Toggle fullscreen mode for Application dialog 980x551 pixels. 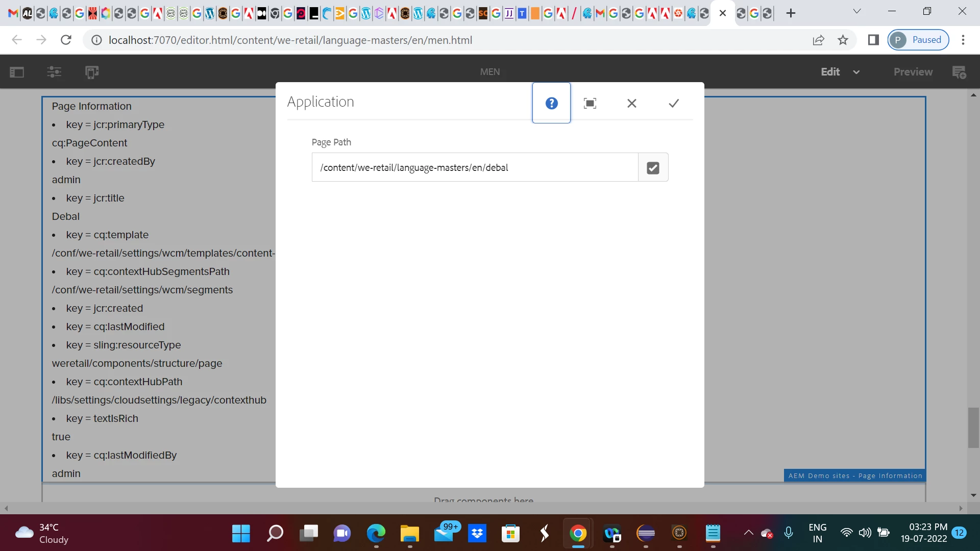(590, 103)
